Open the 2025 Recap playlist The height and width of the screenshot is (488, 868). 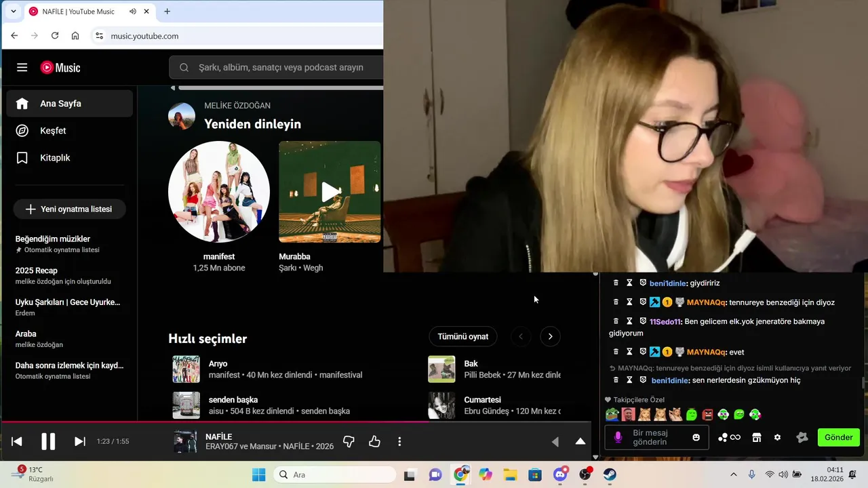(68, 275)
